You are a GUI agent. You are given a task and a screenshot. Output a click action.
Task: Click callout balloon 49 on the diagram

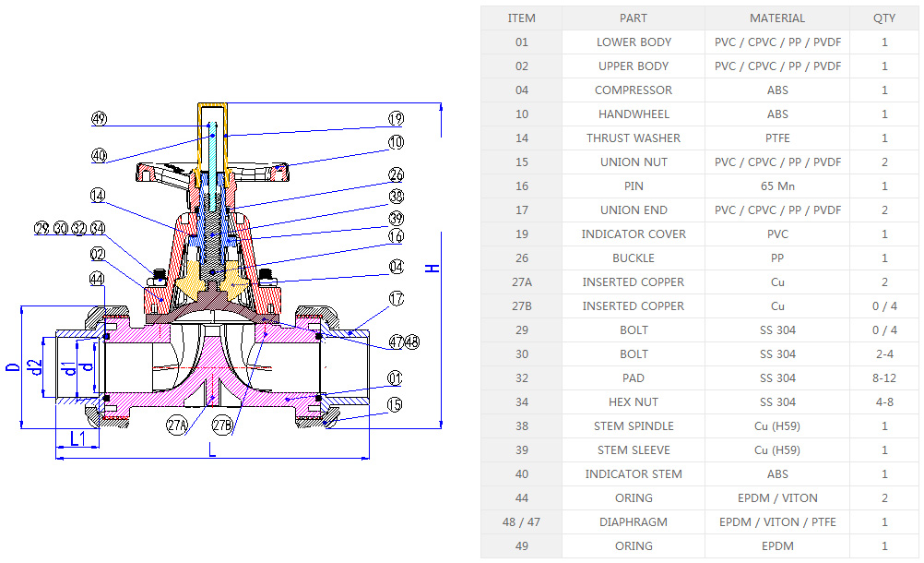pyautogui.click(x=100, y=119)
